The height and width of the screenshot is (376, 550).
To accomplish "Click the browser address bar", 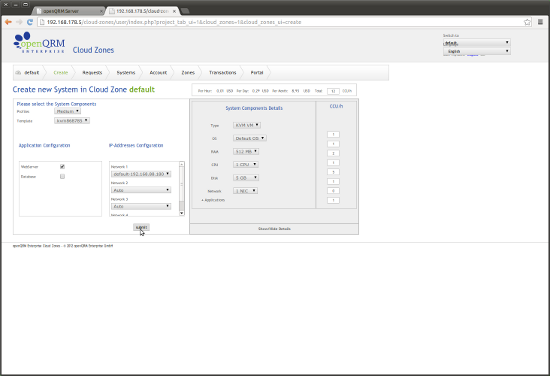I will pos(281,22).
